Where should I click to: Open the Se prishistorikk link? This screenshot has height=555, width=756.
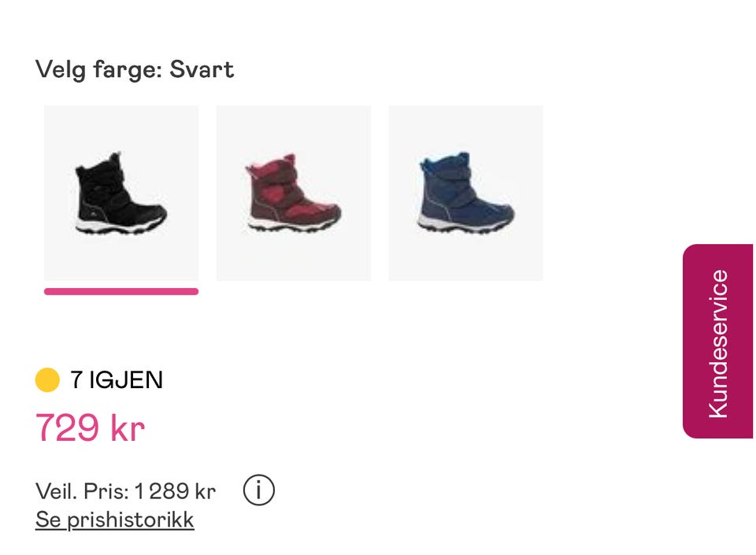click(115, 520)
